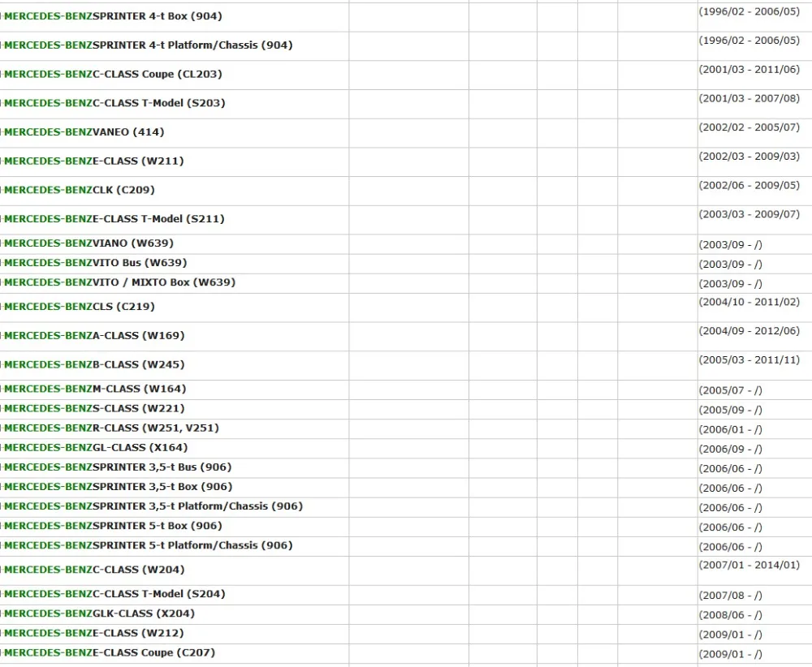Click date range (2002/02 - 2005/07)
The height and width of the screenshot is (667, 812).
pos(749,128)
